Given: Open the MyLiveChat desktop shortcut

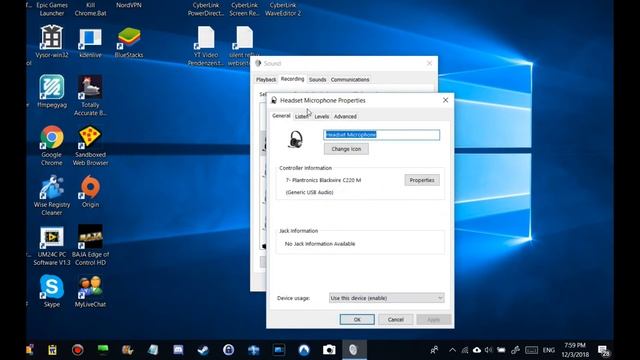Looking at the screenshot, I should (90, 291).
